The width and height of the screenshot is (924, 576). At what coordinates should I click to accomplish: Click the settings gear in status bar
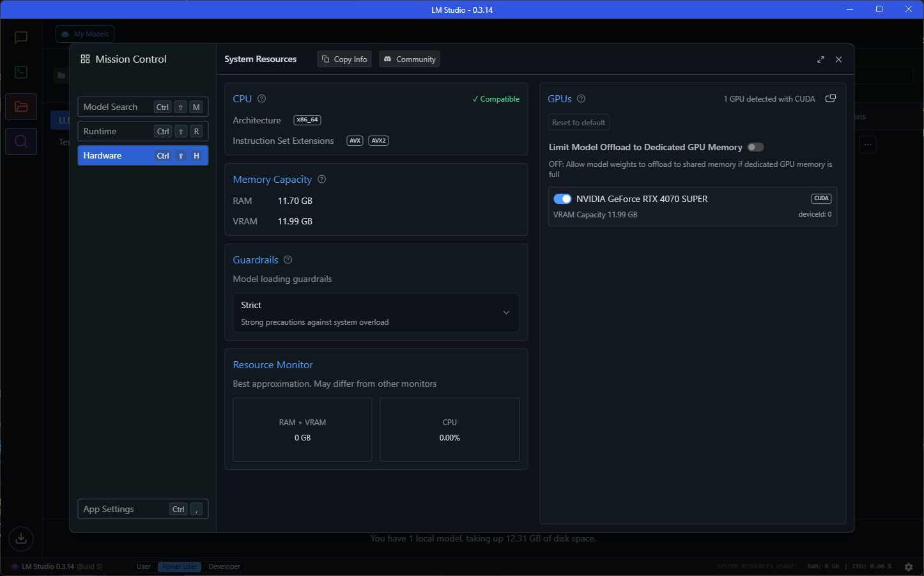click(909, 566)
